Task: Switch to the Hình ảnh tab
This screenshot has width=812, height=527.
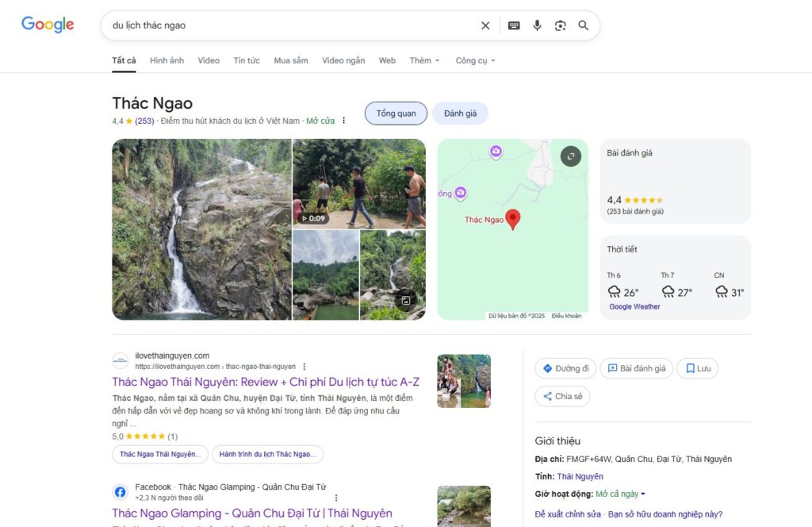Action: pyautogui.click(x=167, y=60)
